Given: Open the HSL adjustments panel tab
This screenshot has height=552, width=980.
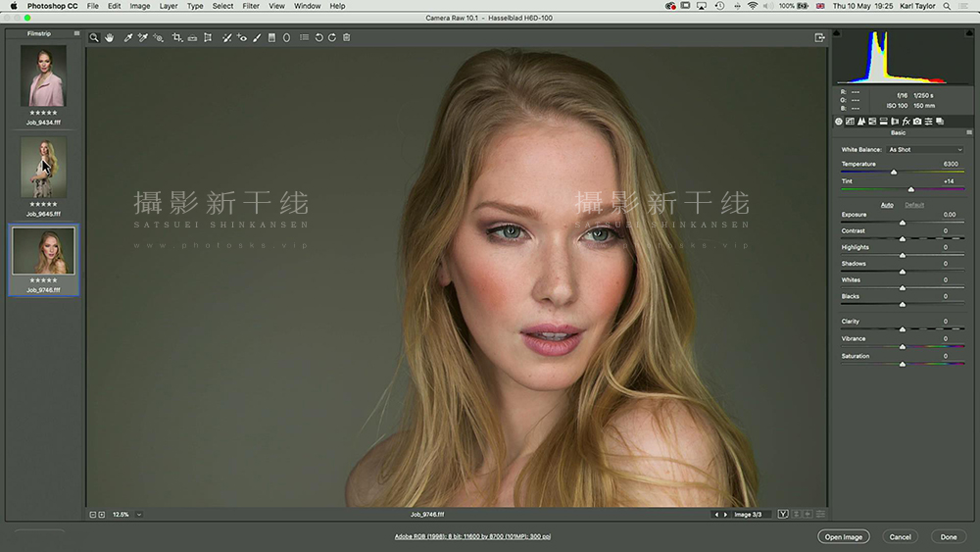Looking at the screenshot, I should click(x=872, y=122).
